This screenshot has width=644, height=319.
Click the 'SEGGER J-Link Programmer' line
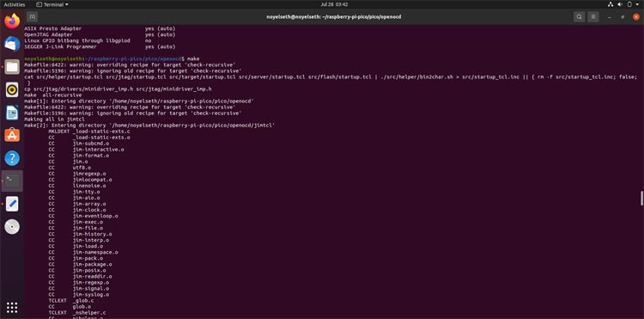100,47
